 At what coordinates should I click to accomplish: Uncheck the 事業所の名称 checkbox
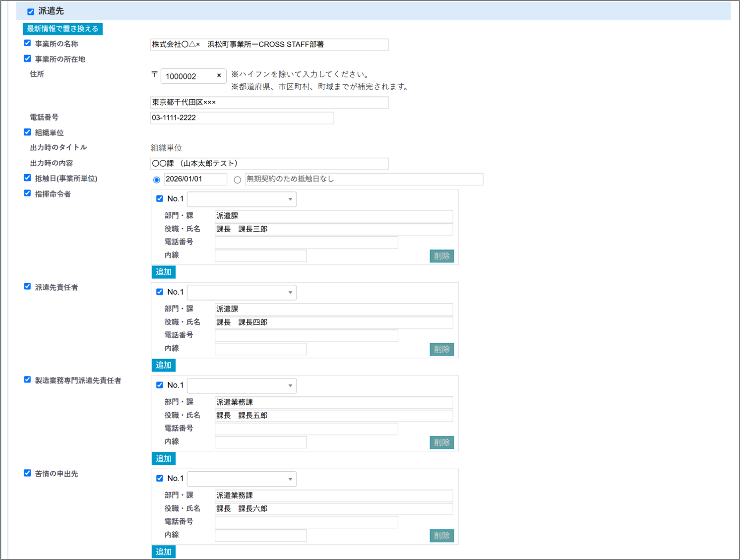[x=27, y=43]
